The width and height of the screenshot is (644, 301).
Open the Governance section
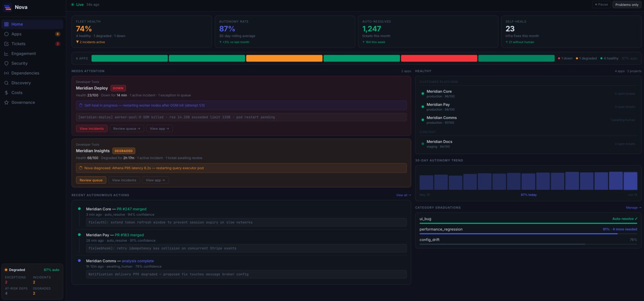click(x=32, y=102)
